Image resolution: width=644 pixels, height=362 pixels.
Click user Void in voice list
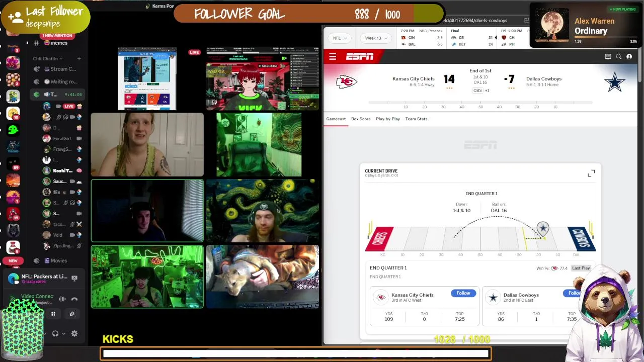click(62, 235)
